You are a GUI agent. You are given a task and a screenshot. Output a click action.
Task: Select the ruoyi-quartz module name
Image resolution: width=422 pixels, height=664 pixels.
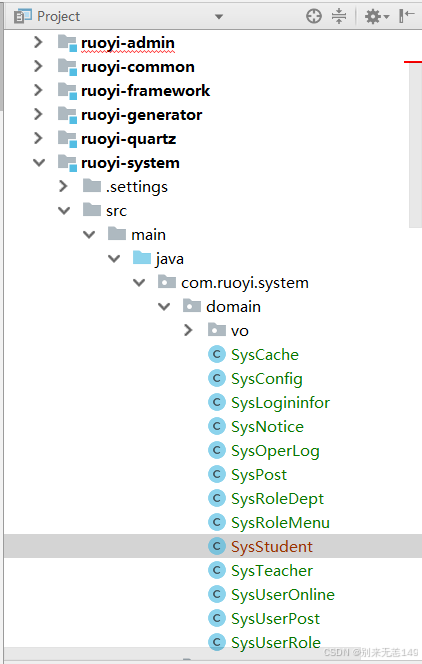129,139
